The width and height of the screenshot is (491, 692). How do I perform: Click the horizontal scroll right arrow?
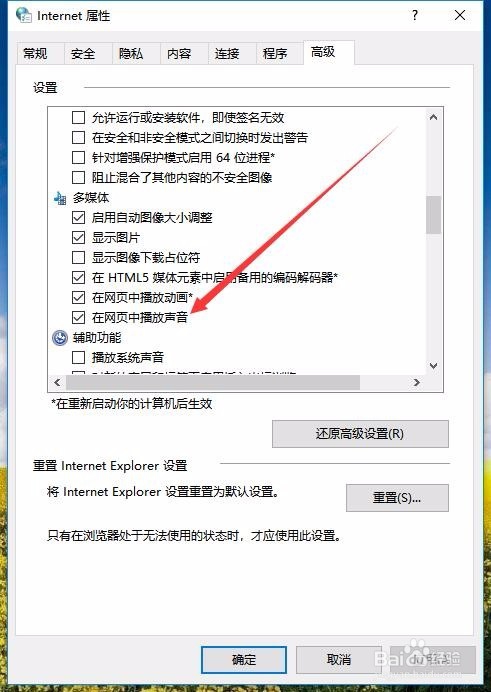coord(416,382)
